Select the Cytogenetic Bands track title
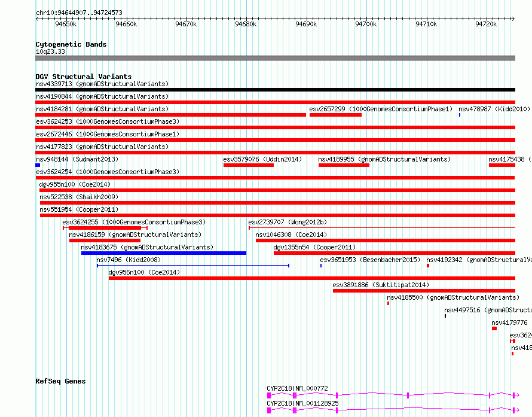 [x=71, y=44]
